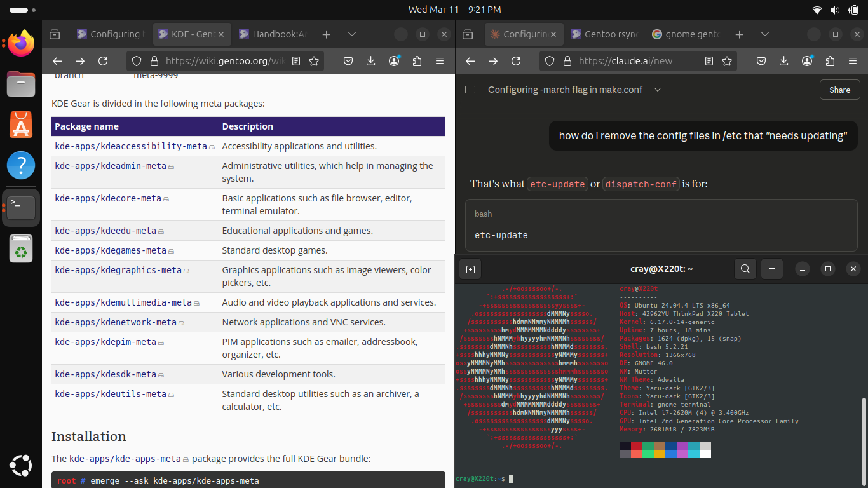This screenshot has width=868, height=488.
Task: Open the terminal hamburger menu
Action: [772, 269]
